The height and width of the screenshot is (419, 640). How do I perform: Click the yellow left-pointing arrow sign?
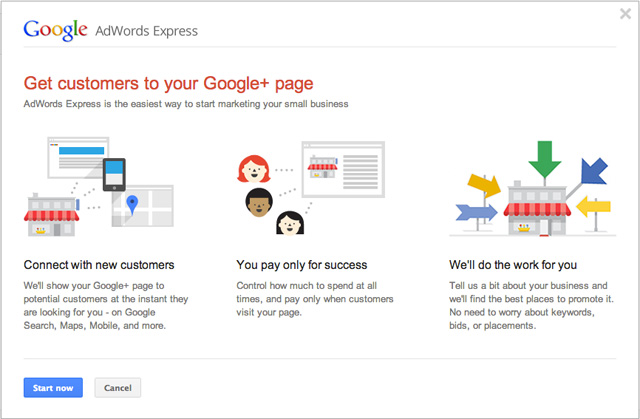593,206
